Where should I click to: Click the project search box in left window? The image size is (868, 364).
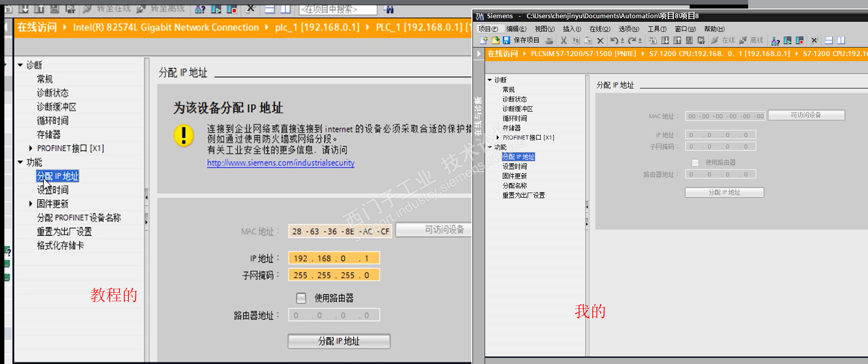point(338,9)
